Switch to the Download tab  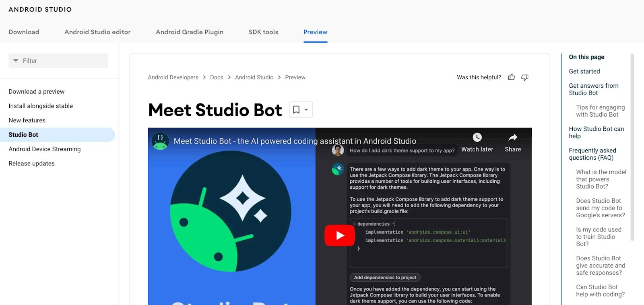[24, 32]
